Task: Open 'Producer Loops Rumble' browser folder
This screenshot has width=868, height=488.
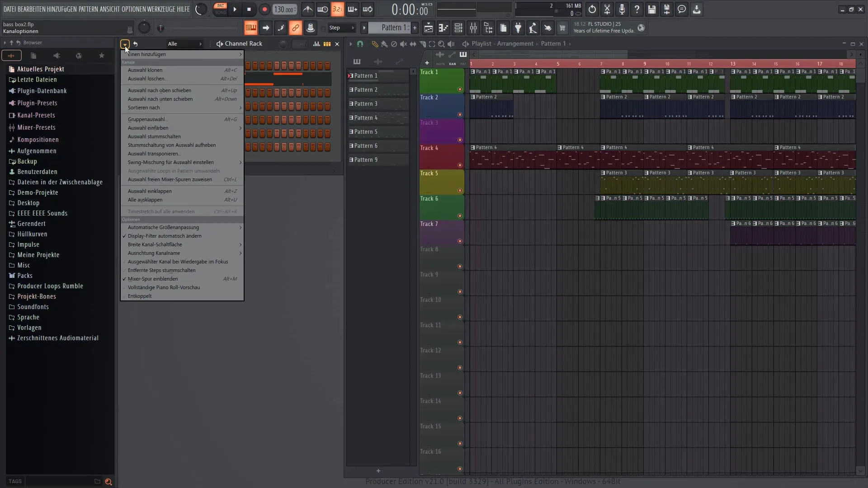Action: 50,286
